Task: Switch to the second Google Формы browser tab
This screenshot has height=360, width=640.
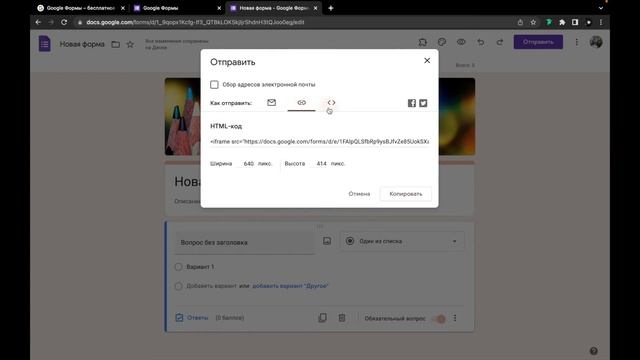Action: (x=177, y=8)
